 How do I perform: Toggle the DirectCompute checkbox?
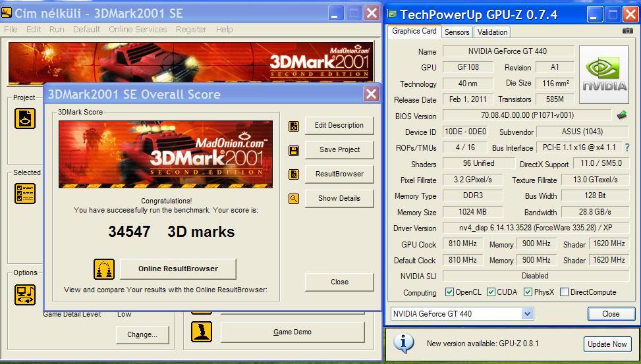[564, 292]
